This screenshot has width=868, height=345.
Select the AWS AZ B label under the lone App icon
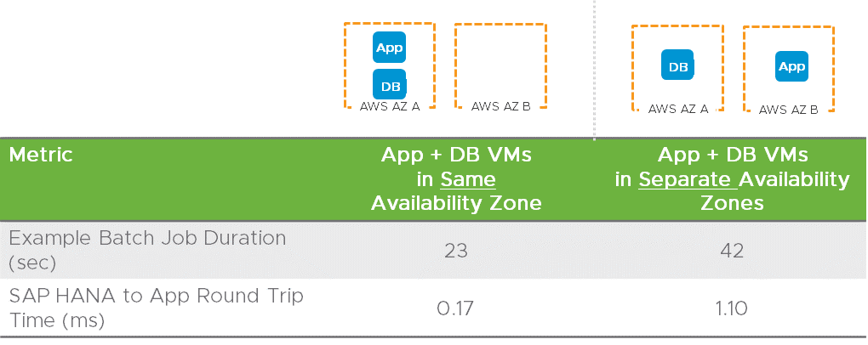click(788, 110)
